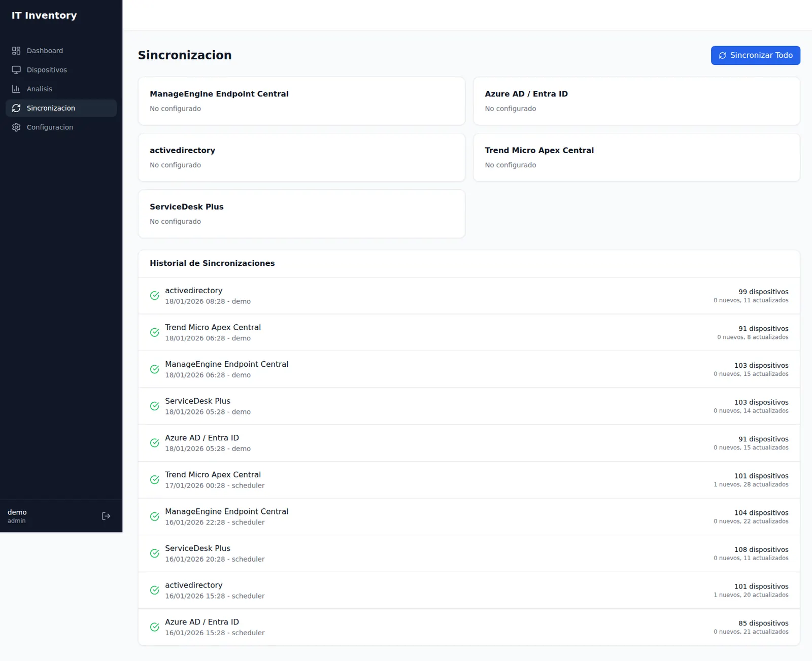Click the Sincronizacion refresh icon in sidebar
Image resolution: width=812 pixels, height=661 pixels.
point(16,108)
